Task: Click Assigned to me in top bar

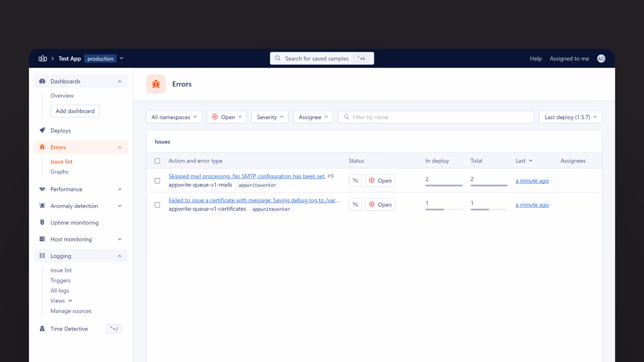Action: point(570,58)
